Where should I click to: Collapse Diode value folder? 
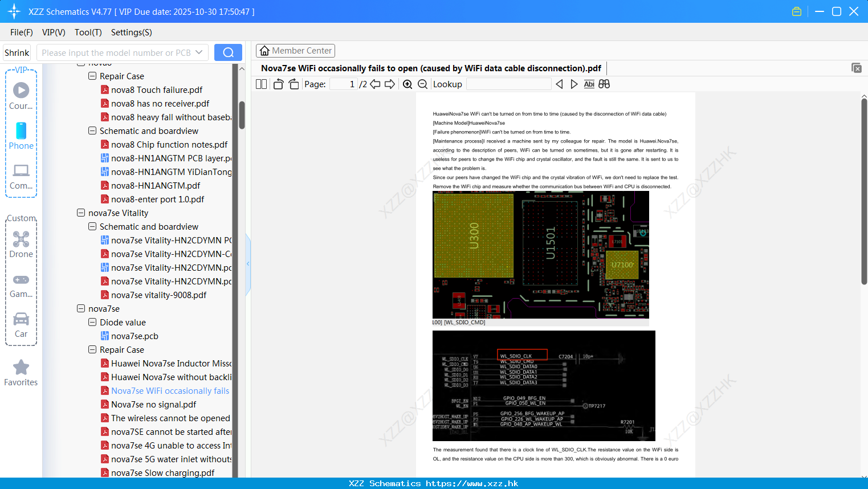tap(92, 322)
